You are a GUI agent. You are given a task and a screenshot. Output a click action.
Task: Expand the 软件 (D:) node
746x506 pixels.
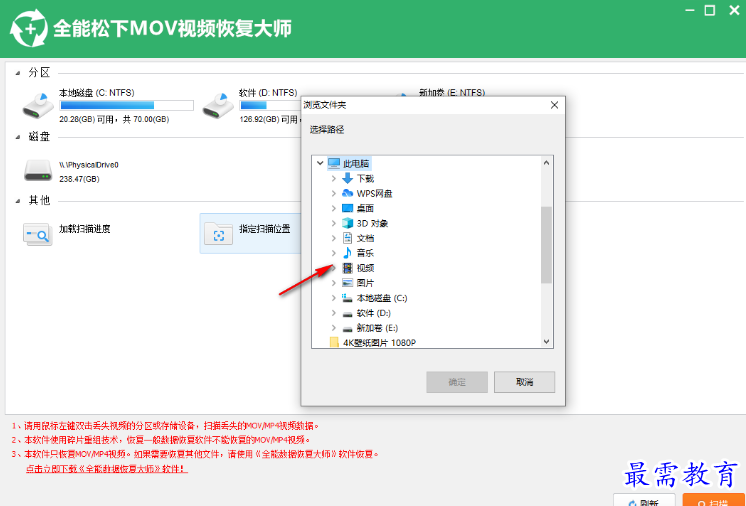334,313
